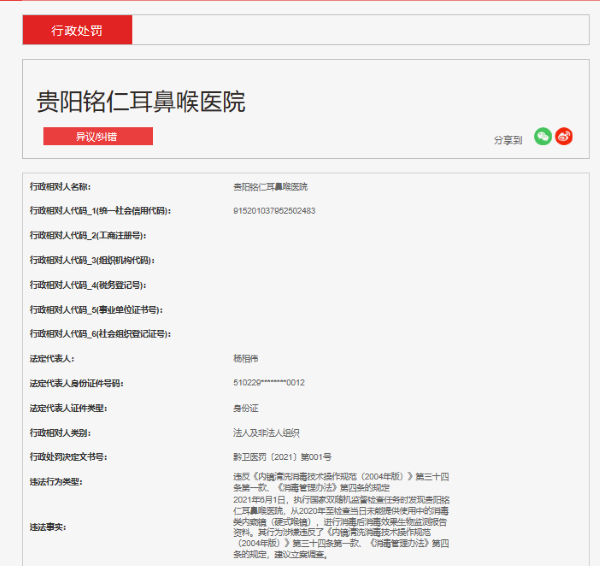Share page via the WeChat icon
This screenshot has width=600, height=566.
point(543,136)
